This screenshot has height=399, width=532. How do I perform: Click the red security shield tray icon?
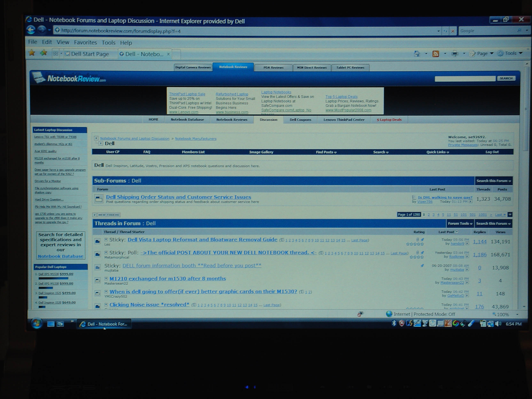[x=401, y=323]
